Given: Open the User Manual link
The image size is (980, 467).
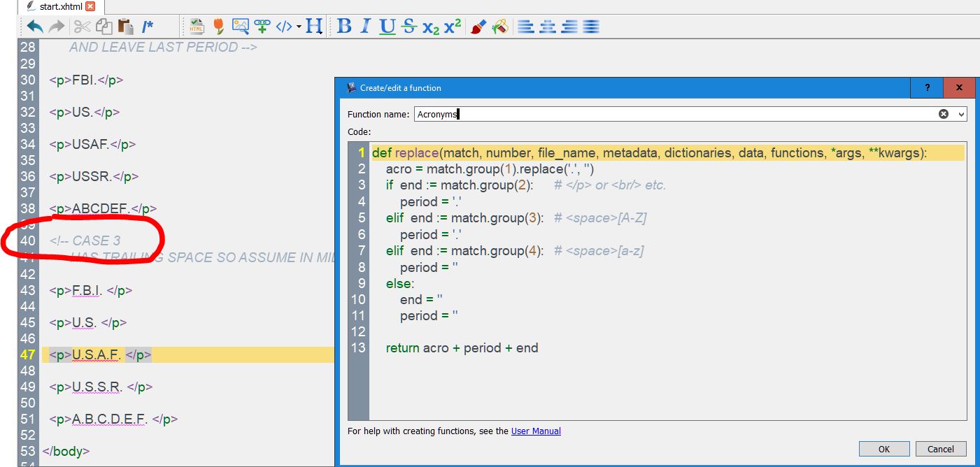Looking at the screenshot, I should point(536,431).
